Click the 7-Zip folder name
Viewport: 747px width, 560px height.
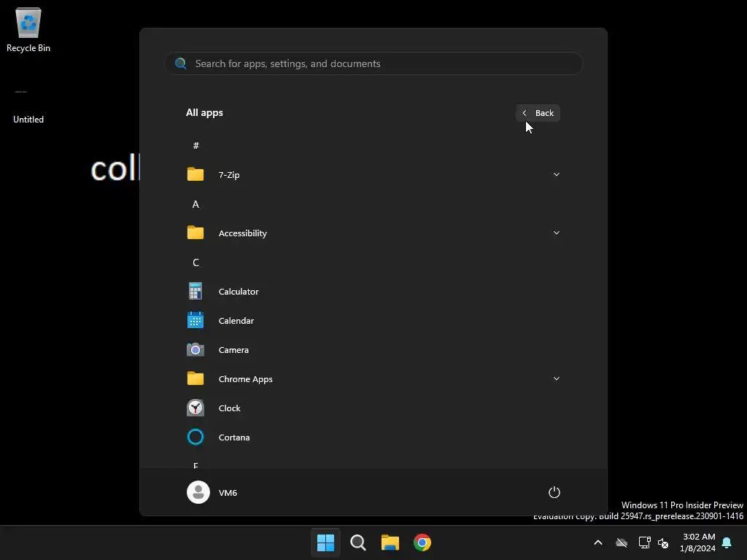(228, 175)
